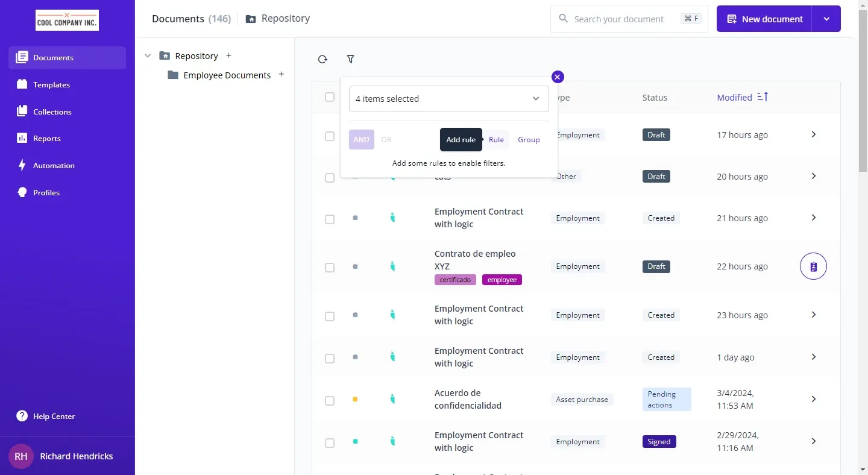The height and width of the screenshot is (475, 868).
Task: Click the plus icon next to Repository
Action: tap(228, 55)
